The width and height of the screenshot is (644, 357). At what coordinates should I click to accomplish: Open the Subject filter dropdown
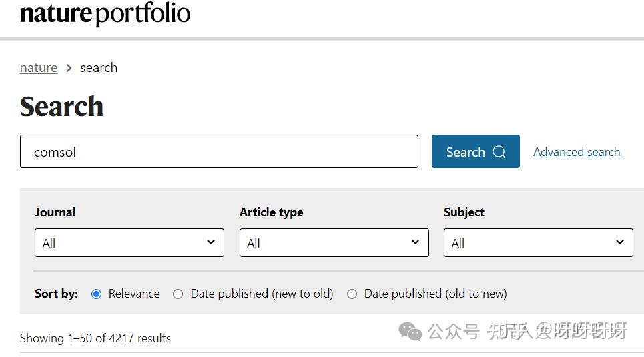538,243
